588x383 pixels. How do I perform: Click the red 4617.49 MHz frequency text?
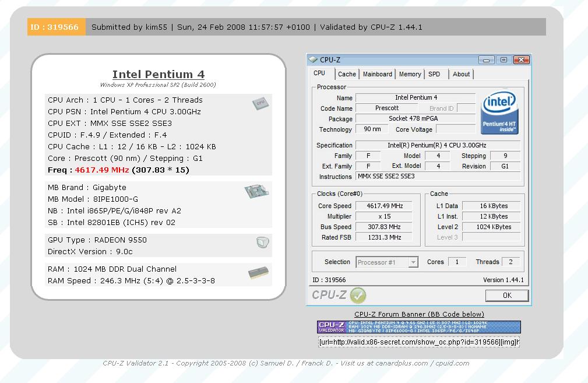102,170
